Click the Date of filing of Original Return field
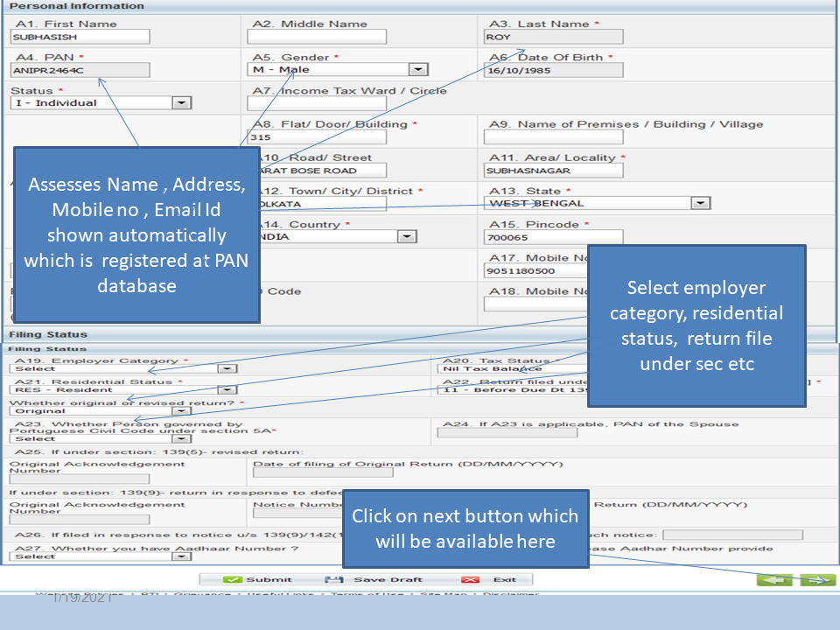The image size is (840, 630). coord(323,472)
